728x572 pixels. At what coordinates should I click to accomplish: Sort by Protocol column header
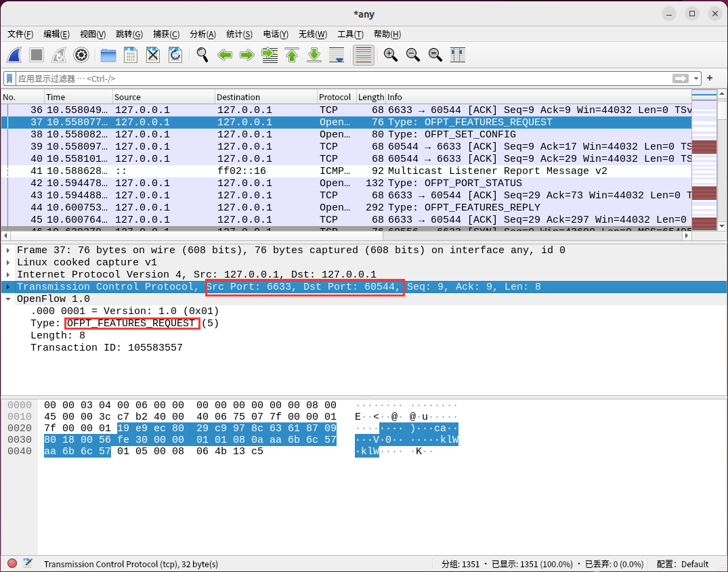click(x=337, y=97)
